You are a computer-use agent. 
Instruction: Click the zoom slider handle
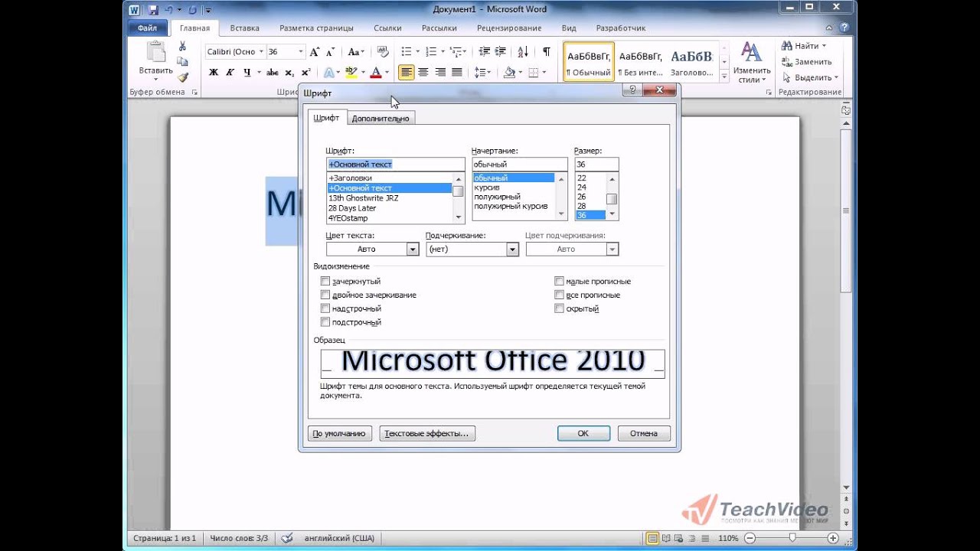point(792,538)
